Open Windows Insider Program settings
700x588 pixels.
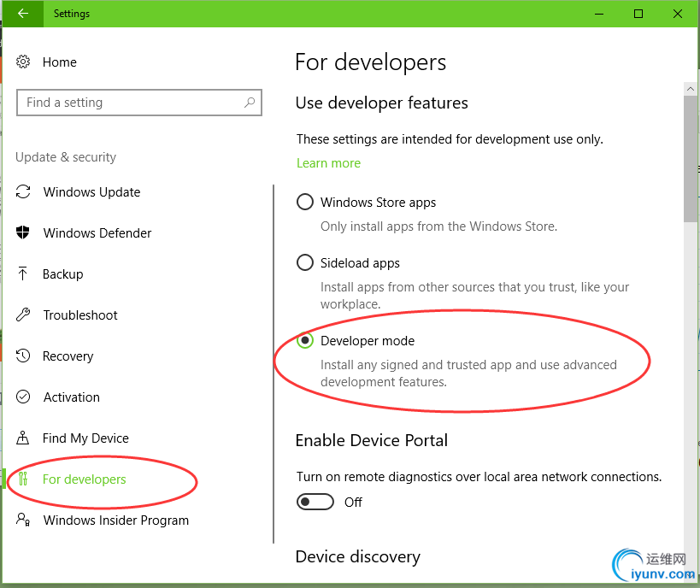tap(115, 520)
